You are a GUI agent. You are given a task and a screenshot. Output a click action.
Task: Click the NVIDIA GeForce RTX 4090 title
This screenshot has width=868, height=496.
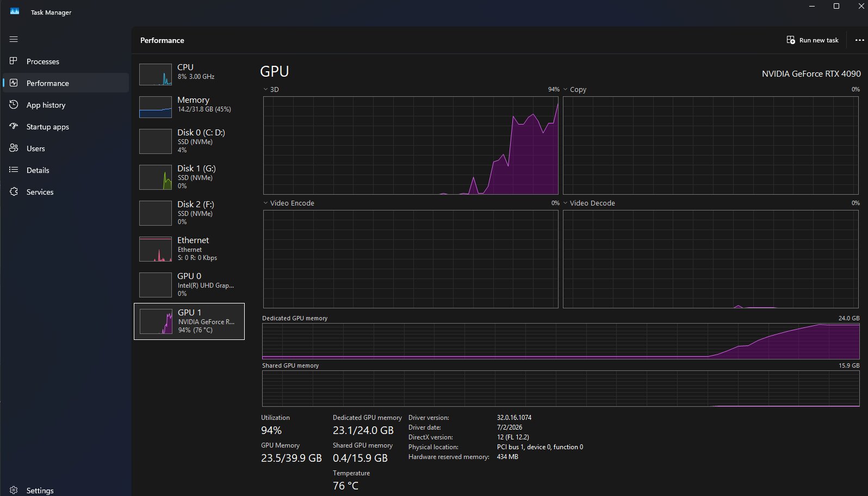pyautogui.click(x=811, y=73)
